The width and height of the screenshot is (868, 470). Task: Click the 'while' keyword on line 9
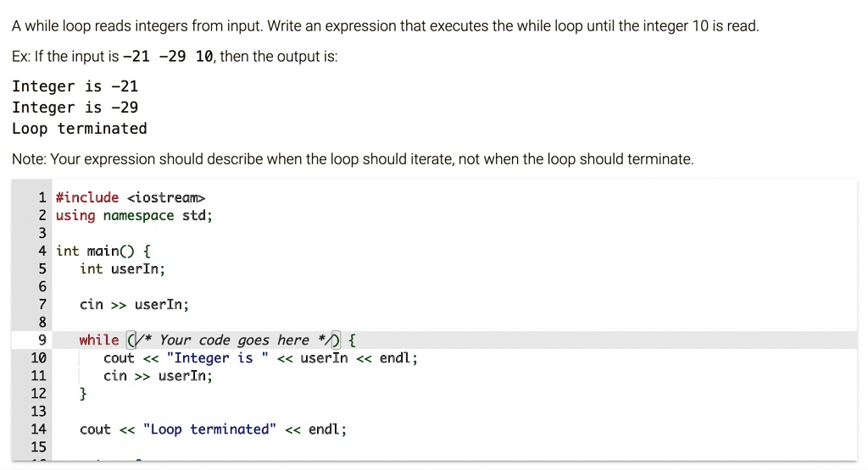coord(98,340)
